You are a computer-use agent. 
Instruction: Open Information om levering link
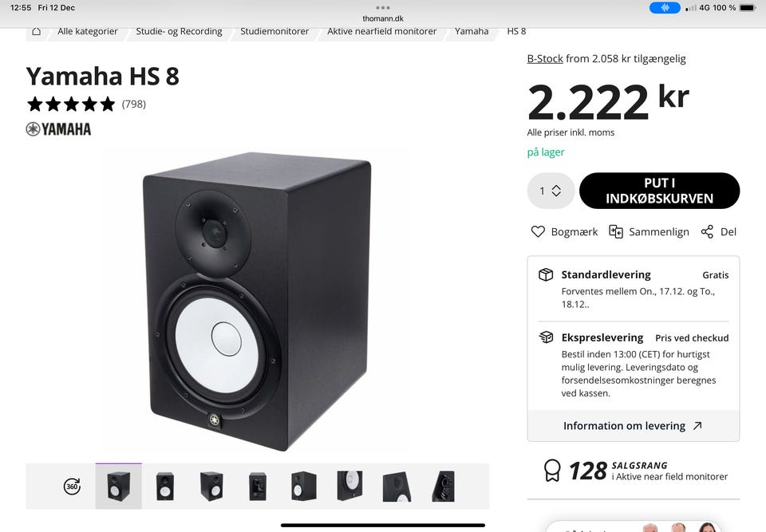[x=633, y=425]
